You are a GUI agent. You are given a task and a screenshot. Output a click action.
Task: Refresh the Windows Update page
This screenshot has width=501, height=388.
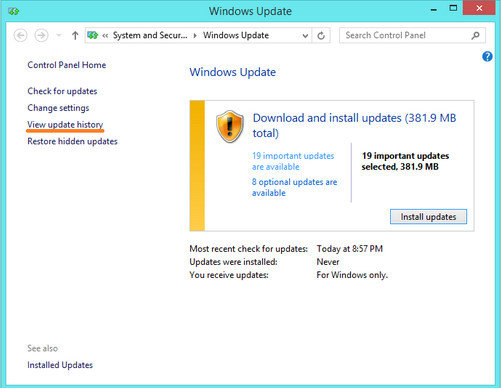pos(321,36)
